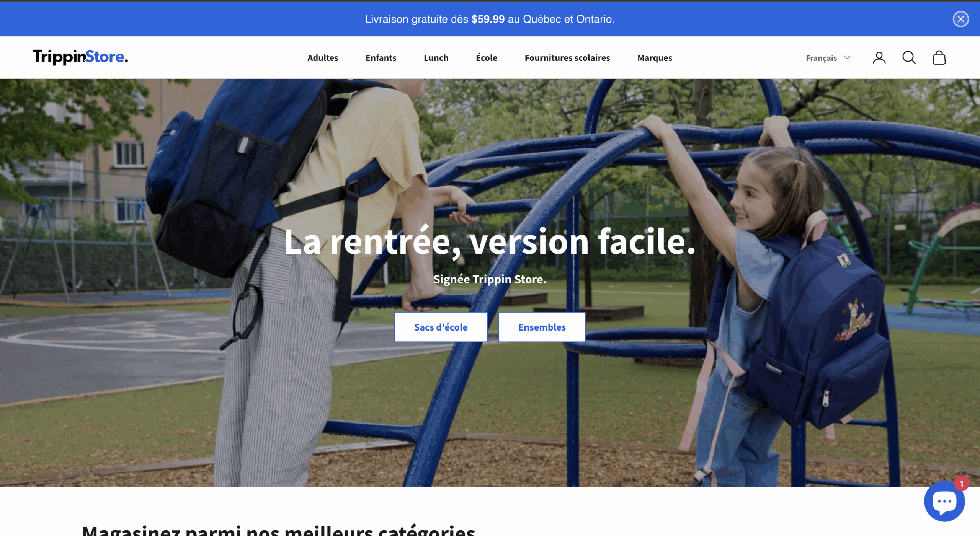
Task: Click the Sacs d'école button
Action: click(x=441, y=327)
